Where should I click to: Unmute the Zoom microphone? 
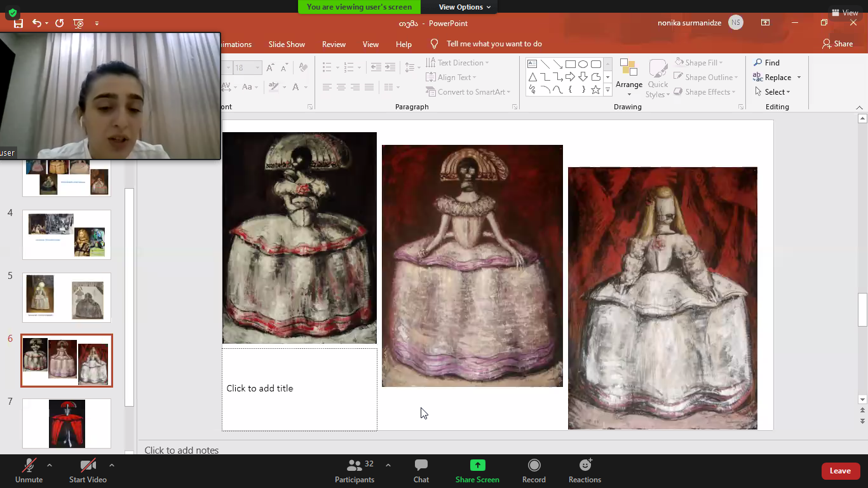point(29,471)
